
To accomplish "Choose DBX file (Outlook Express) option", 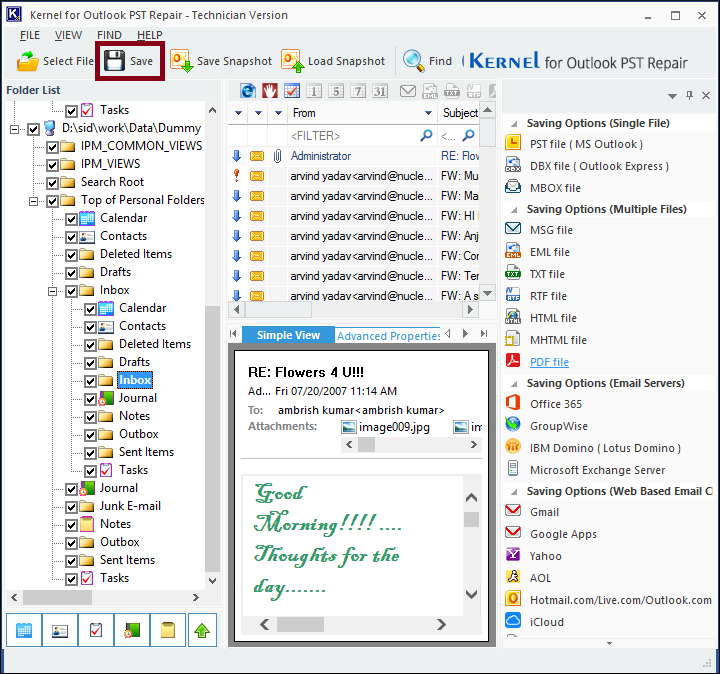I will tap(599, 166).
